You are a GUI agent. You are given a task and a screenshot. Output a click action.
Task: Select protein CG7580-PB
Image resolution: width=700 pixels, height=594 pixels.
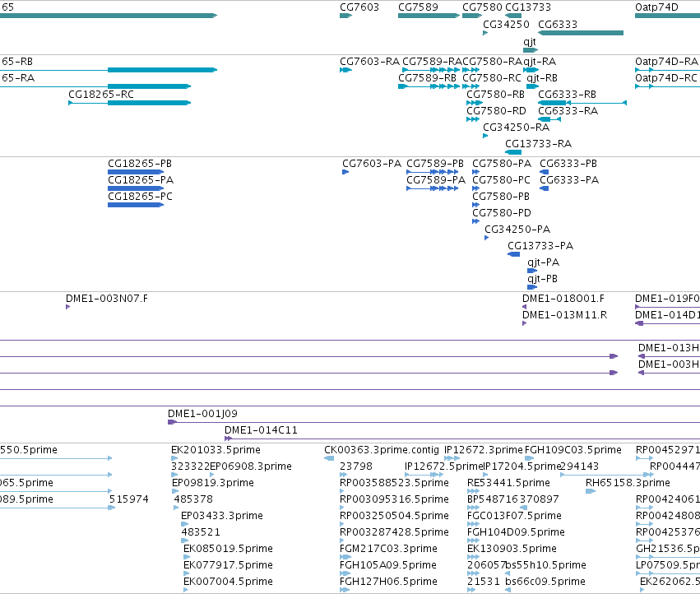click(x=501, y=197)
